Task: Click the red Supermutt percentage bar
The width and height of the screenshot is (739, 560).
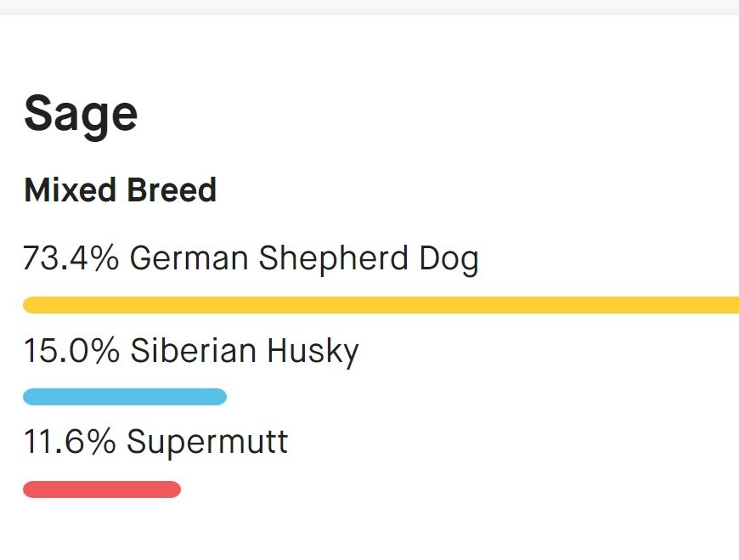Action: pos(102,489)
